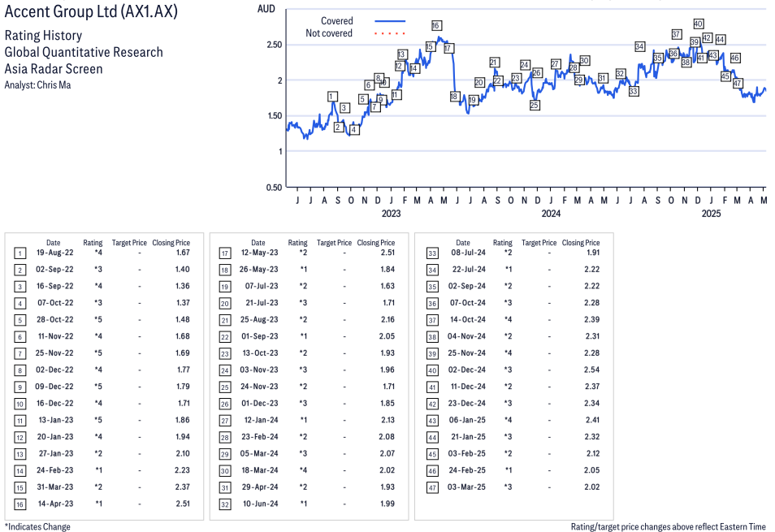Viewport: 775px width, 532px height.
Task: Click the 2023 year label under chart
Action: tap(391, 214)
